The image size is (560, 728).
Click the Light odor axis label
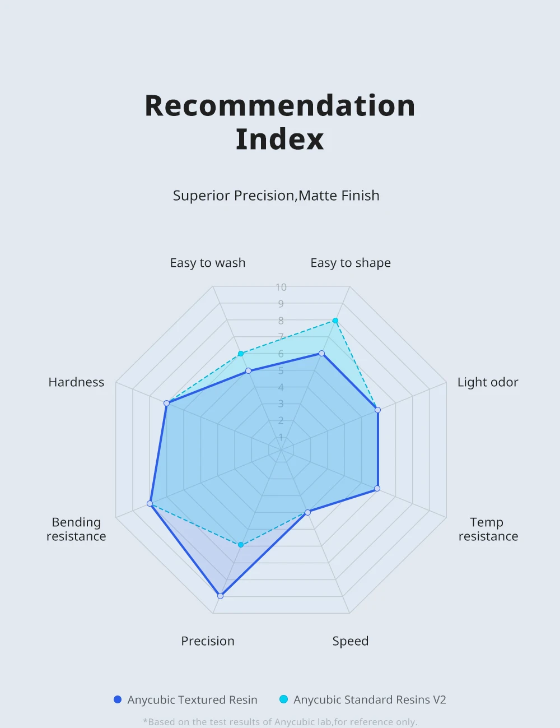coord(488,382)
